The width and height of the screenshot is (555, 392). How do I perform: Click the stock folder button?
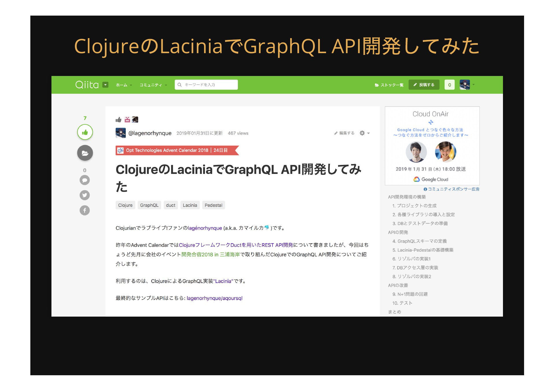point(85,153)
